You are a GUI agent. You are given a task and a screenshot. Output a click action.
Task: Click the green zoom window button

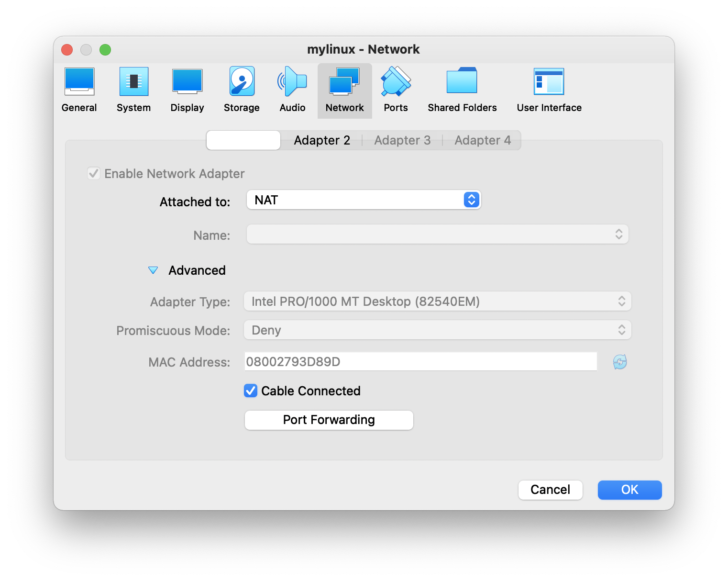point(105,50)
